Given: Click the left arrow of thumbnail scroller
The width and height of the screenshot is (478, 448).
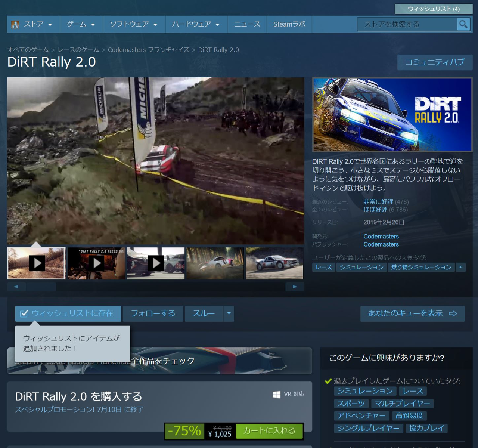Looking at the screenshot, I should [x=16, y=287].
